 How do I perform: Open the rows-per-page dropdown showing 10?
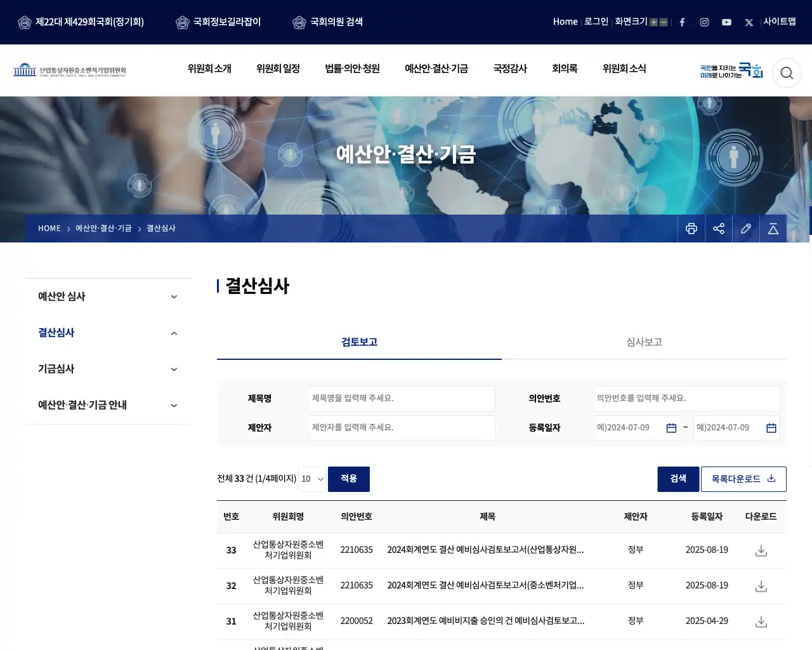(x=312, y=479)
